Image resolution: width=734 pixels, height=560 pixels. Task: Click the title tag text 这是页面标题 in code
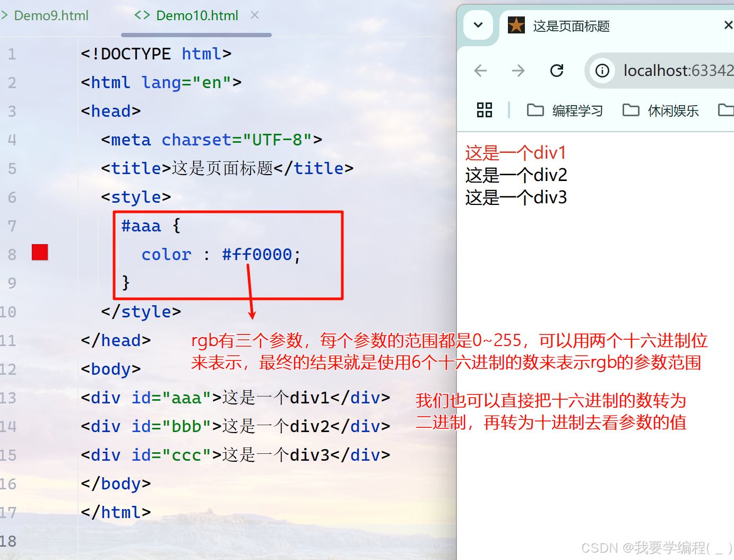pos(222,169)
